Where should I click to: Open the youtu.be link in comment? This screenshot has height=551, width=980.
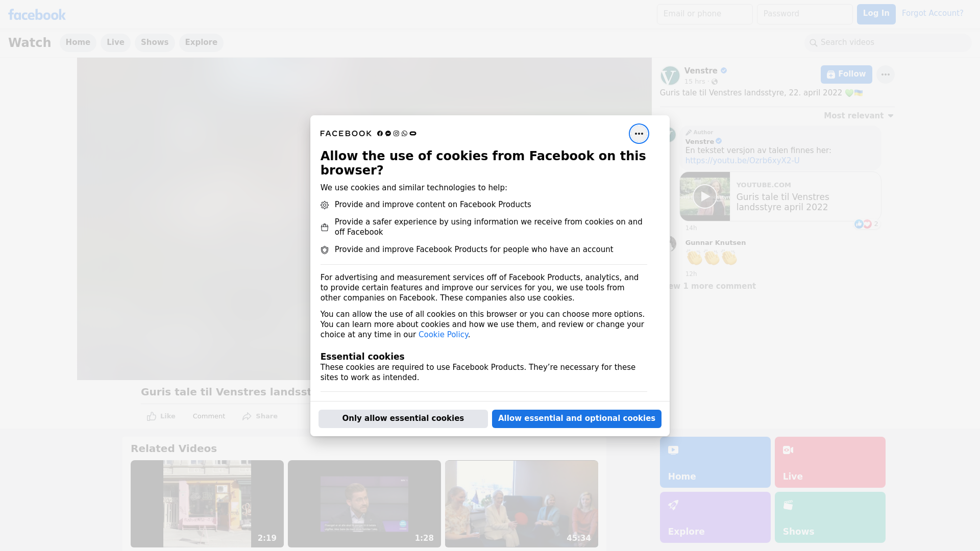point(742,161)
